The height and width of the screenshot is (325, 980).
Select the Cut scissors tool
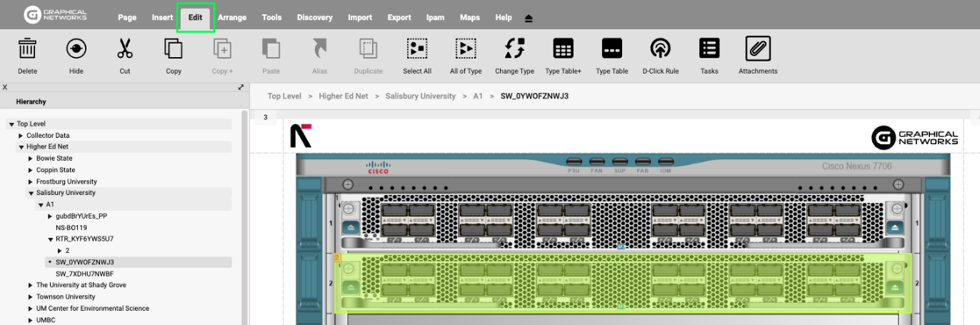pos(125,49)
